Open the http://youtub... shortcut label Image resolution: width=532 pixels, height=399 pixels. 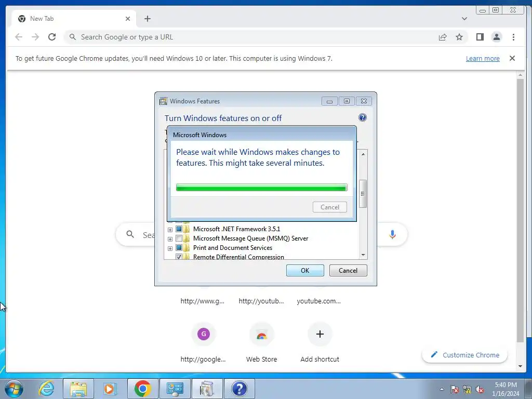[261, 301]
